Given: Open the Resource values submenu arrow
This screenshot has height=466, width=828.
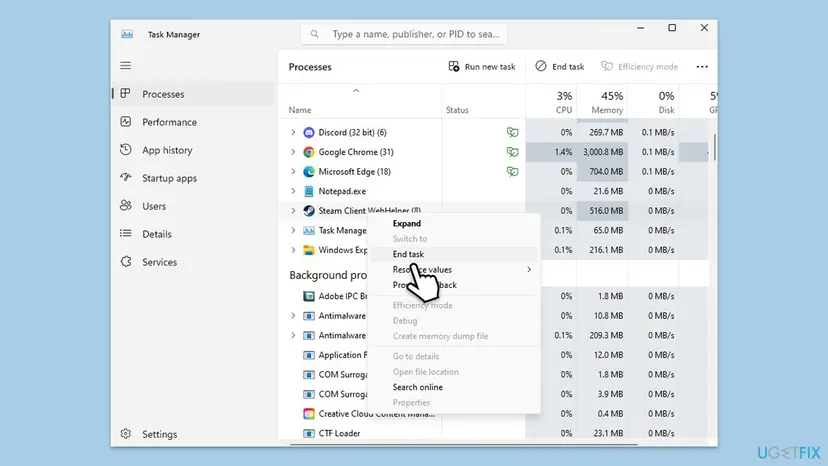Looking at the screenshot, I should (529, 269).
